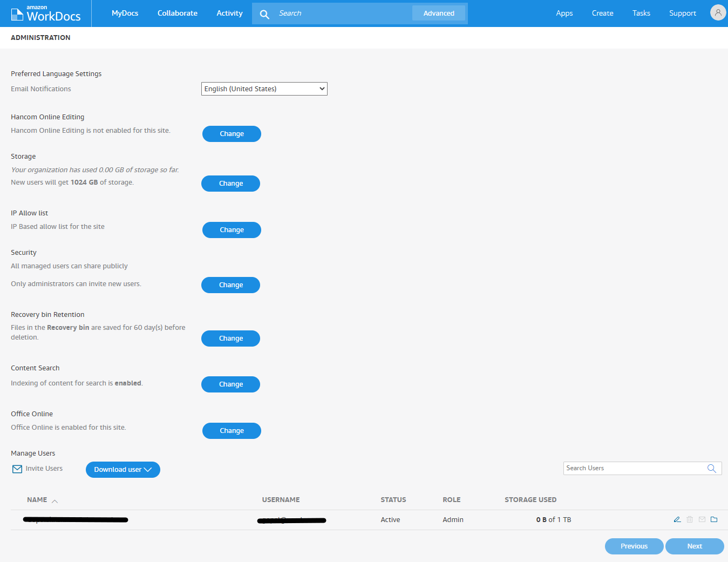Open the Collaborate menu
The image size is (728, 562).
coord(178,13)
